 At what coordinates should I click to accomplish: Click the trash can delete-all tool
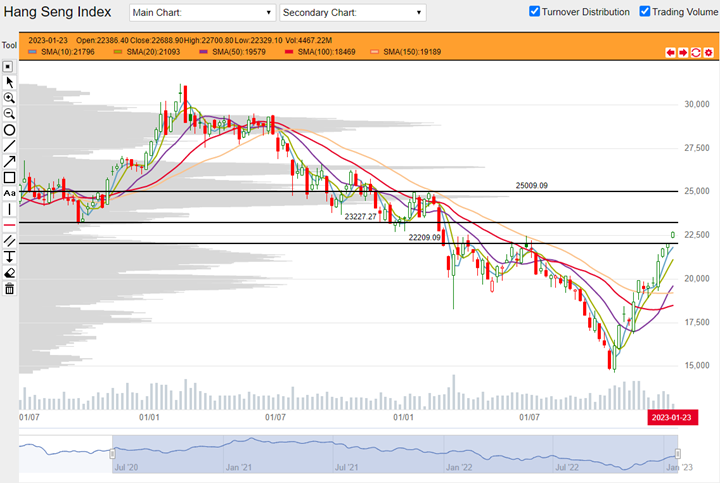(x=9, y=289)
